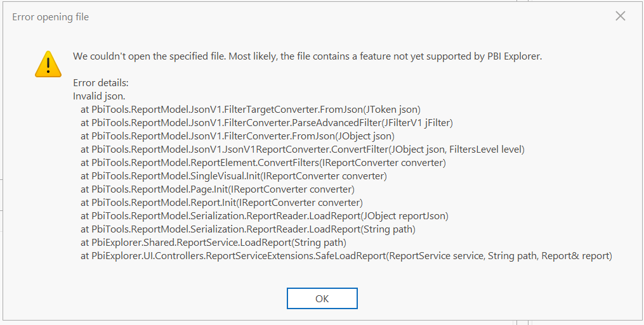Screen dimensions: 644x325
Task: Click the Report.Init stack trace line
Action: [221, 203]
